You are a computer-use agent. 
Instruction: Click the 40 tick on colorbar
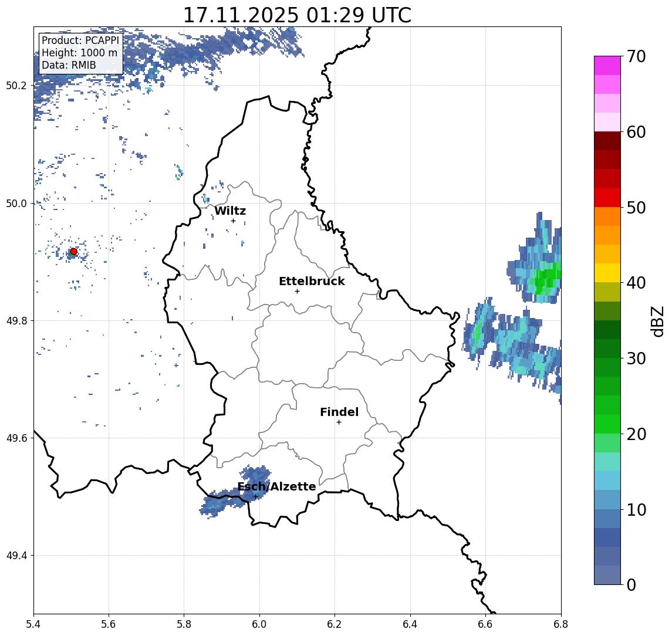636,283
